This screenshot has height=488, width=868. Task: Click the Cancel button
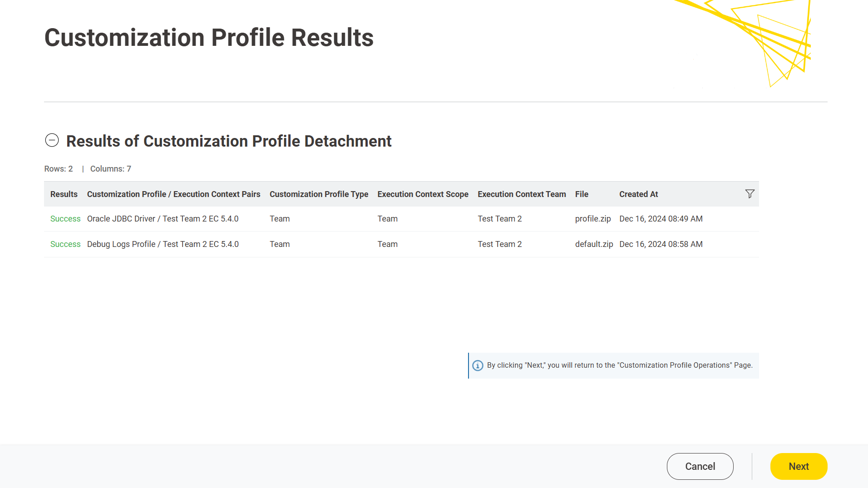(700, 466)
